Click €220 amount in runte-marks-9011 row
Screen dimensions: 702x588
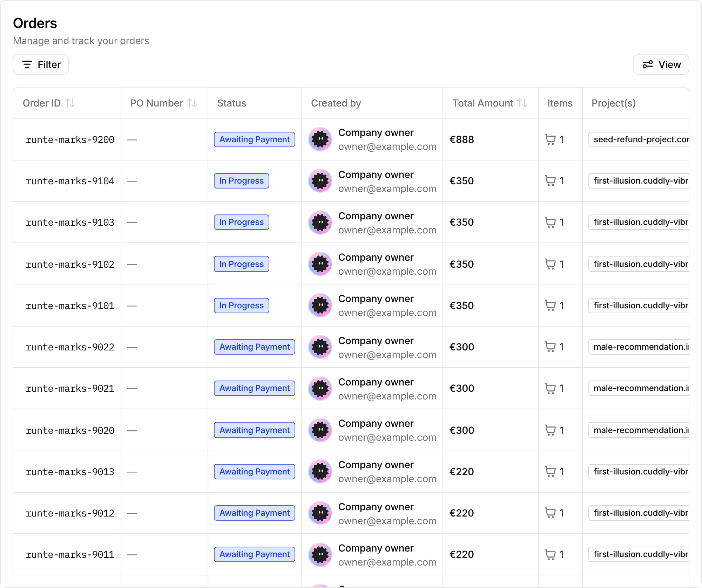tap(462, 554)
